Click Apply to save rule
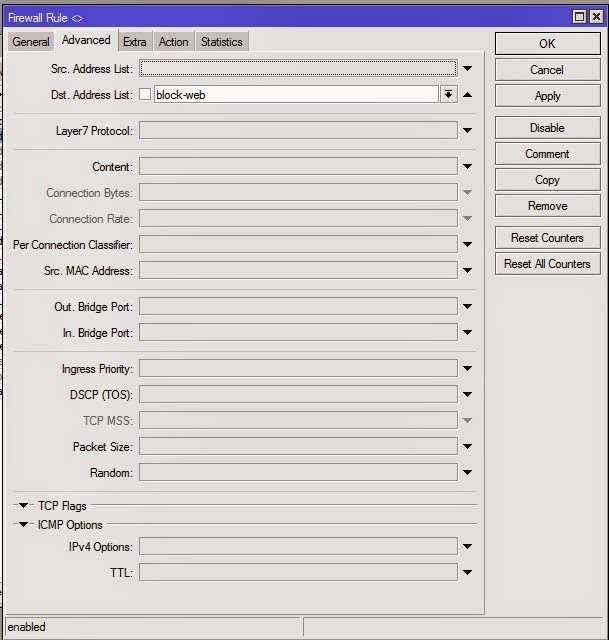This screenshot has width=609, height=640. pos(547,96)
